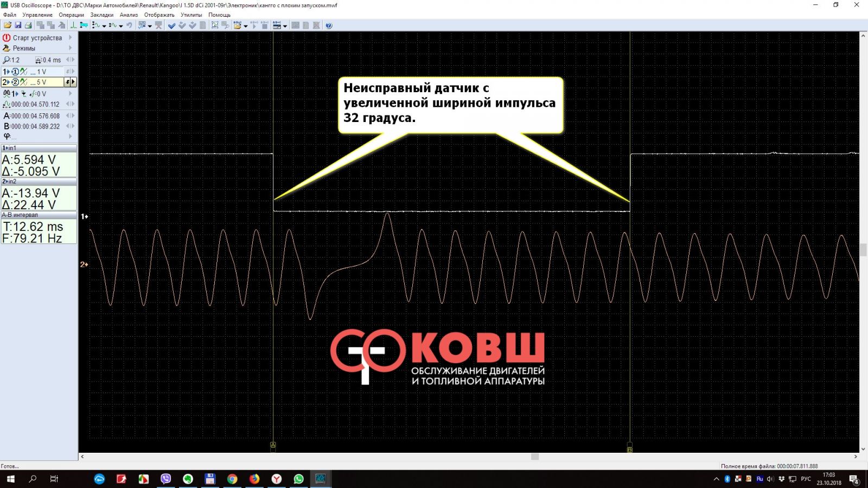Image resolution: width=868 pixels, height=488 pixels.
Task: Expand the Режимы (Modes) submenu arrow
Action: tap(71, 48)
